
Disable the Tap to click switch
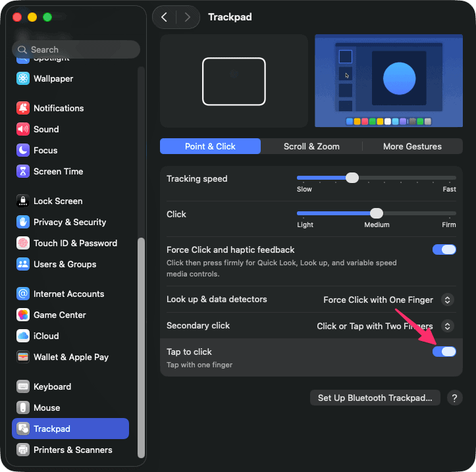click(444, 352)
